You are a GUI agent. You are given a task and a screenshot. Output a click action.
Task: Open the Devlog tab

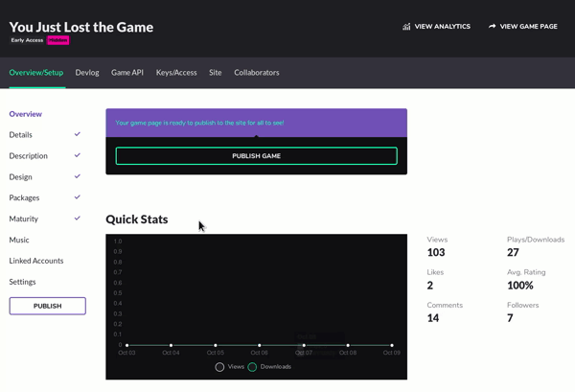tap(87, 73)
